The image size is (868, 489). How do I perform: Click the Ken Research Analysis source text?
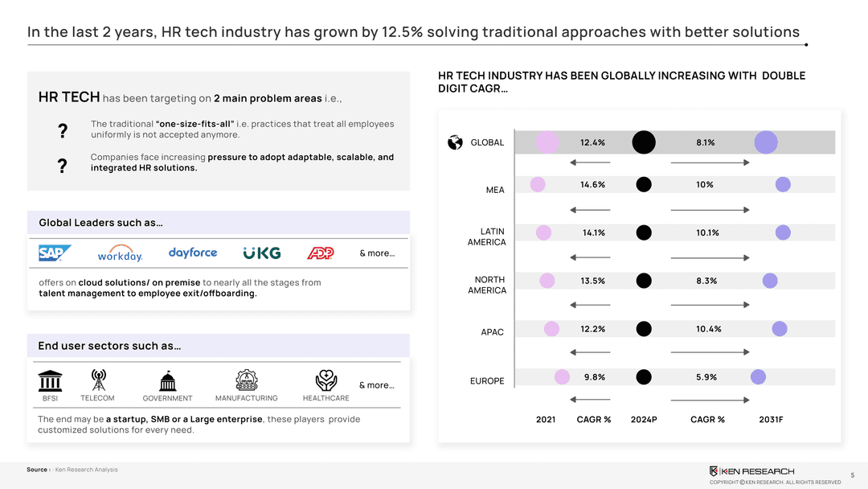pyautogui.click(x=86, y=470)
